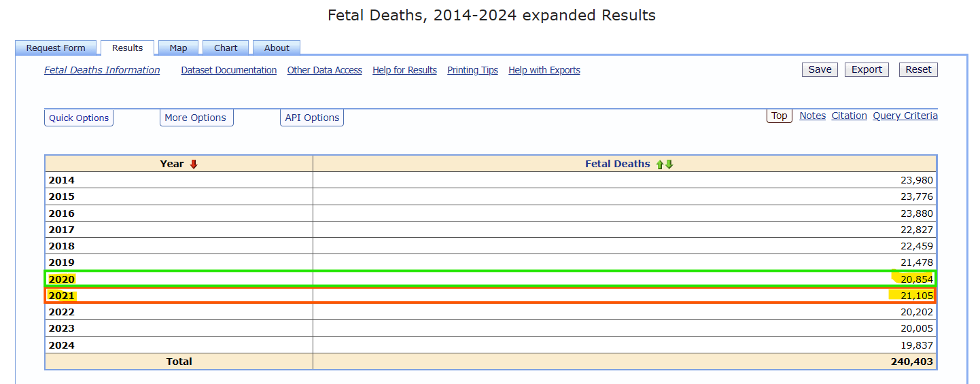980x384 pixels.
Task: Expand Quick Options panel
Action: point(79,118)
